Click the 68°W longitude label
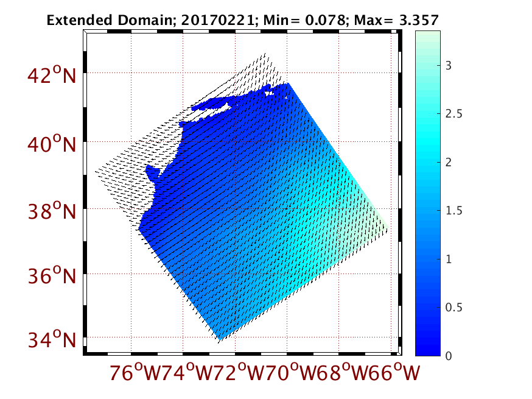The height and width of the screenshot is (399, 532). point(343,372)
